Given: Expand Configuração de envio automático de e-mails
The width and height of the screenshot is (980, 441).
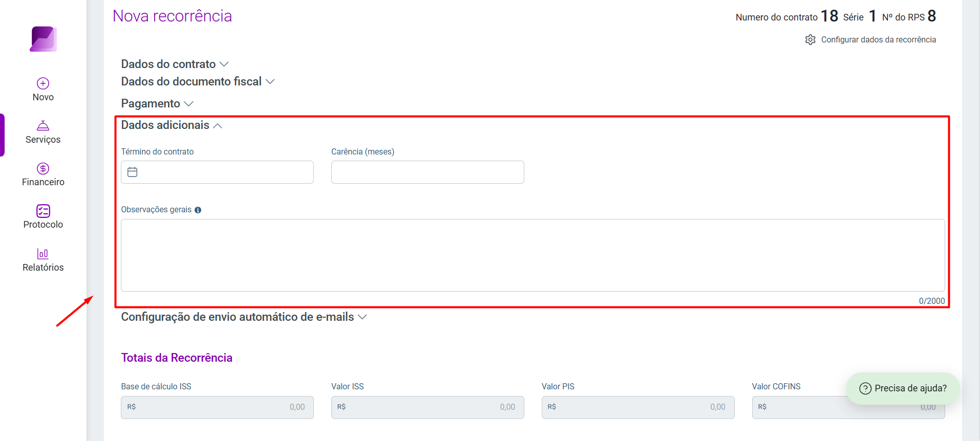Looking at the screenshot, I should 244,317.
